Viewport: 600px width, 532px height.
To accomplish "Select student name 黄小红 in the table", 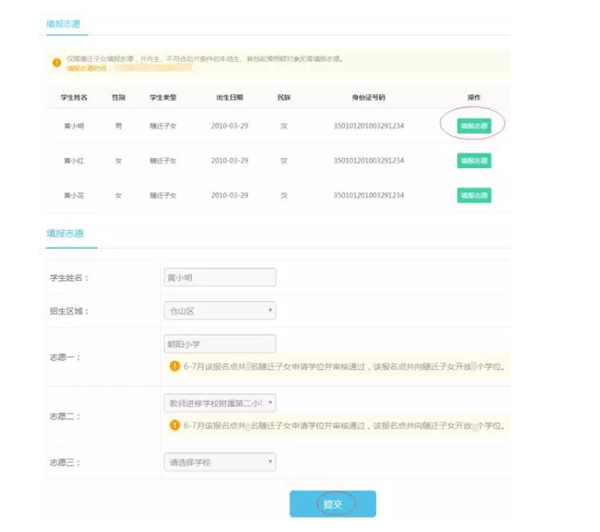I will click(74, 161).
